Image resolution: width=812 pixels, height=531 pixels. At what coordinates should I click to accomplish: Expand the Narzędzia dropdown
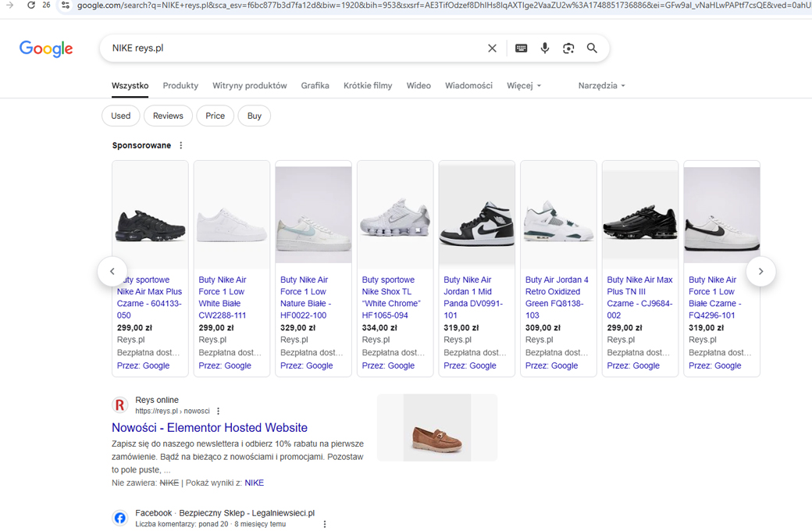[602, 85]
